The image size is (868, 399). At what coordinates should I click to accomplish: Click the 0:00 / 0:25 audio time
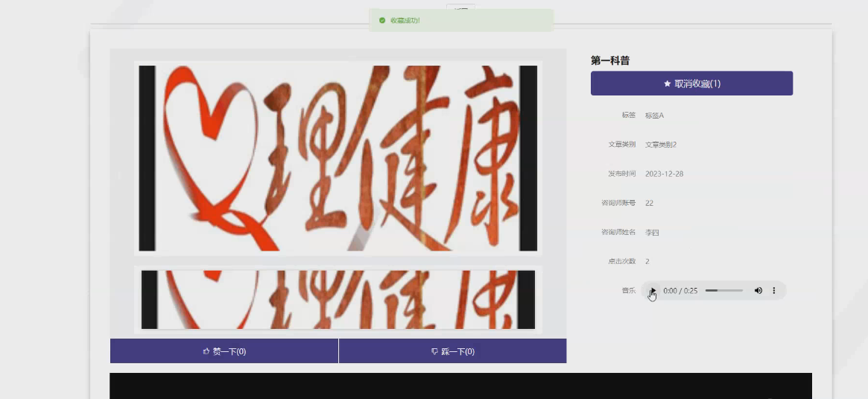pos(680,290)
